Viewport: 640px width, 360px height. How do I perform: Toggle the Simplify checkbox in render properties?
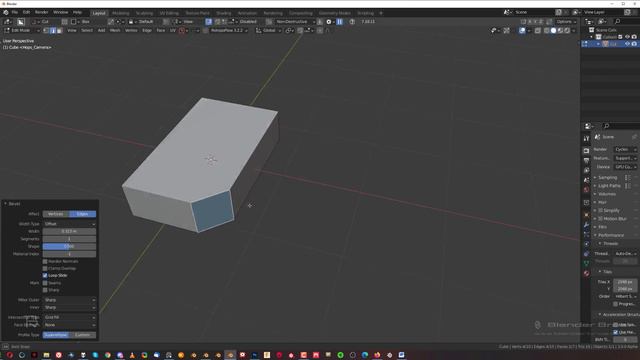pos(600,210)
